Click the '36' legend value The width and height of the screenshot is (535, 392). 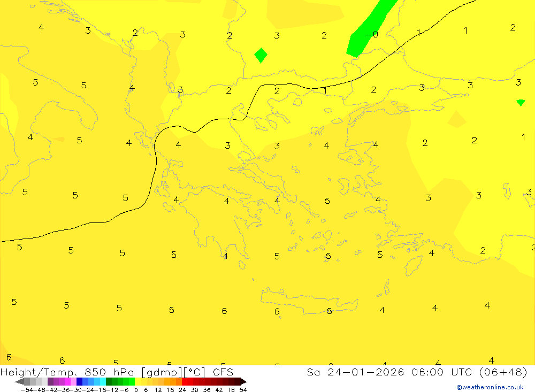[x=207, y=390]
